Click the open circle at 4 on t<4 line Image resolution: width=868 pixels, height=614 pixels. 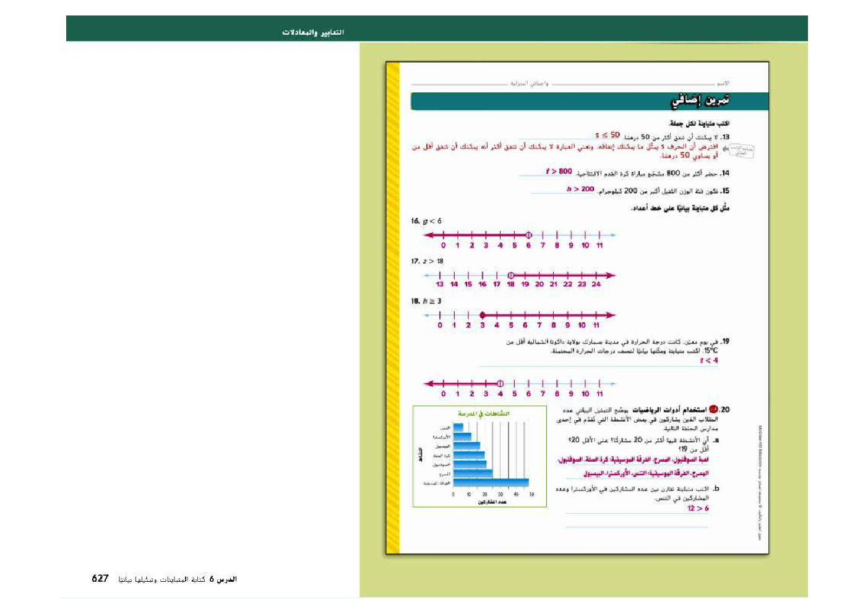click(501, 384)
